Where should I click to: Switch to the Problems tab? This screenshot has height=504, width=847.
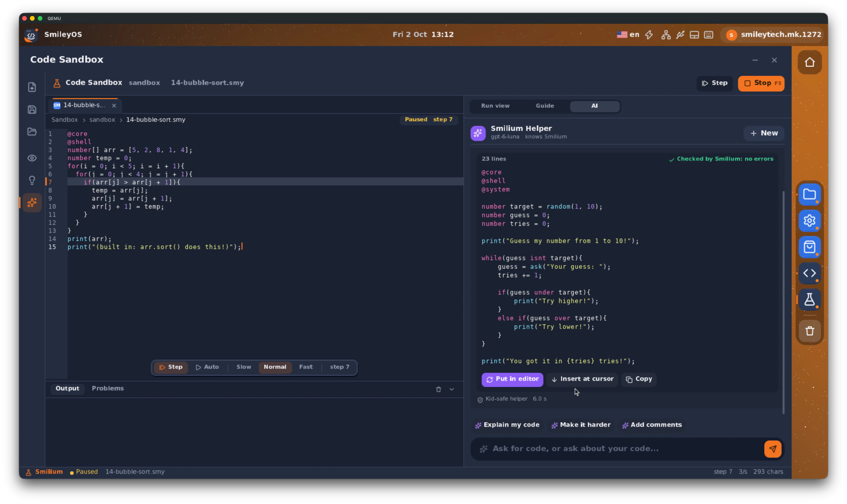point(108,388)
